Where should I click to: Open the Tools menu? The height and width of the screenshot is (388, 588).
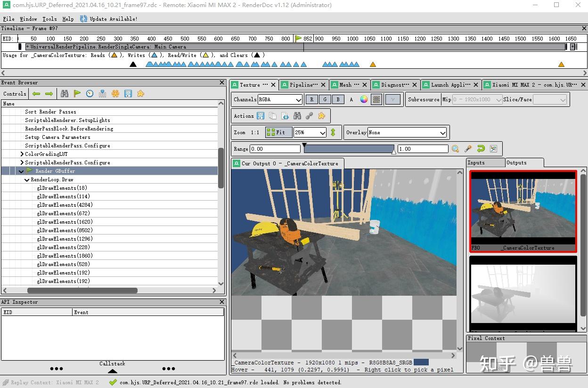tap(49, 19)
